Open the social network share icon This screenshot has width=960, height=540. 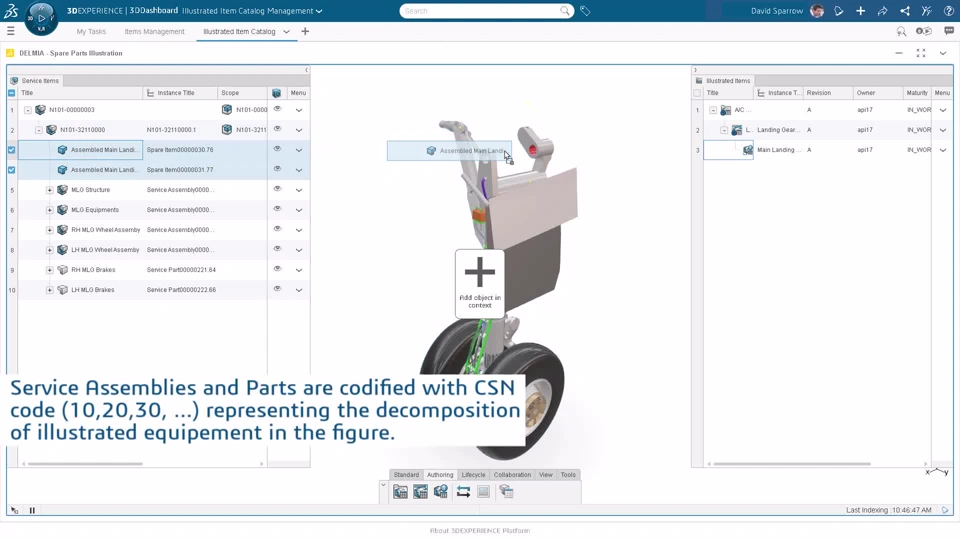[x=904, y=10]
